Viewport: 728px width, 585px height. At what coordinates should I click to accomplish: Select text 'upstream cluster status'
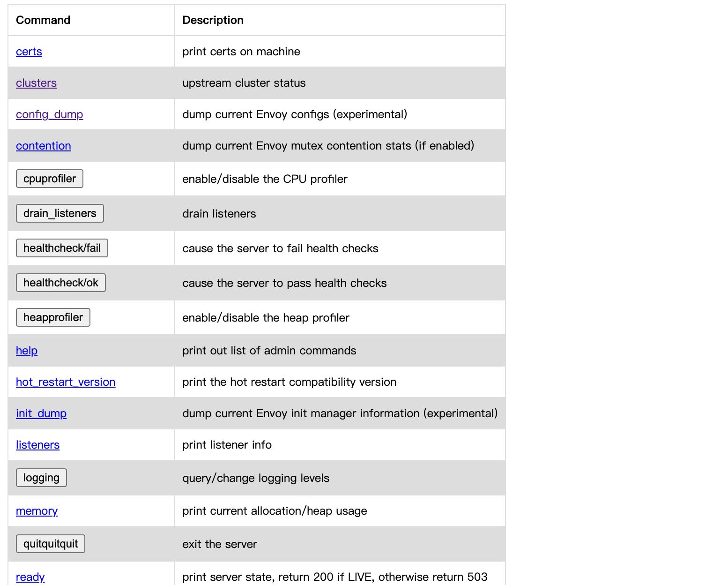point(244,83)
